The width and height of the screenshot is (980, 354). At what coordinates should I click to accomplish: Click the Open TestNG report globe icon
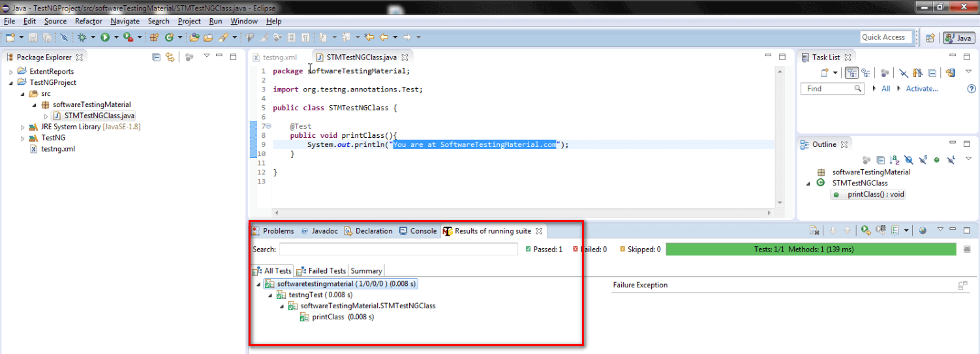click(x=923, y=231)
